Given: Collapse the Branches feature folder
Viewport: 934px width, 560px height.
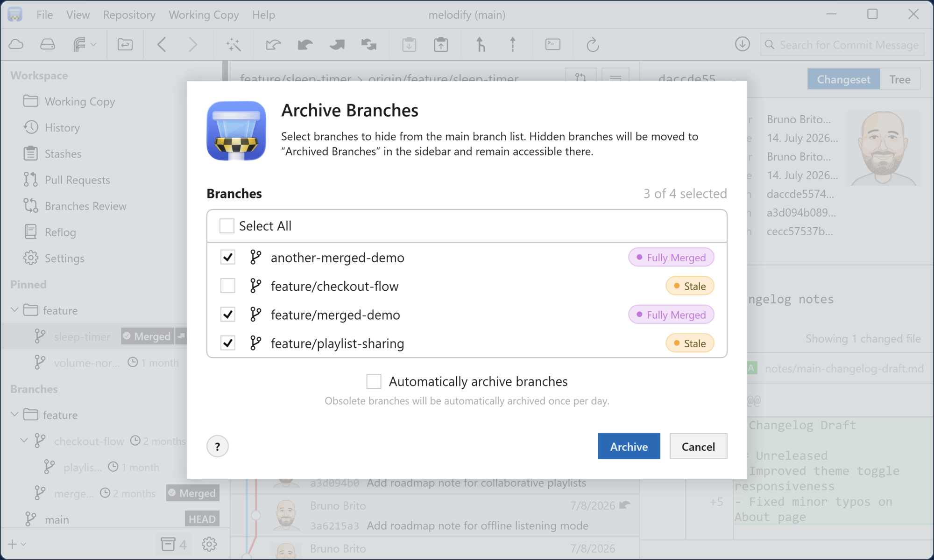Looking at the screenshot, I should [14, 414].
